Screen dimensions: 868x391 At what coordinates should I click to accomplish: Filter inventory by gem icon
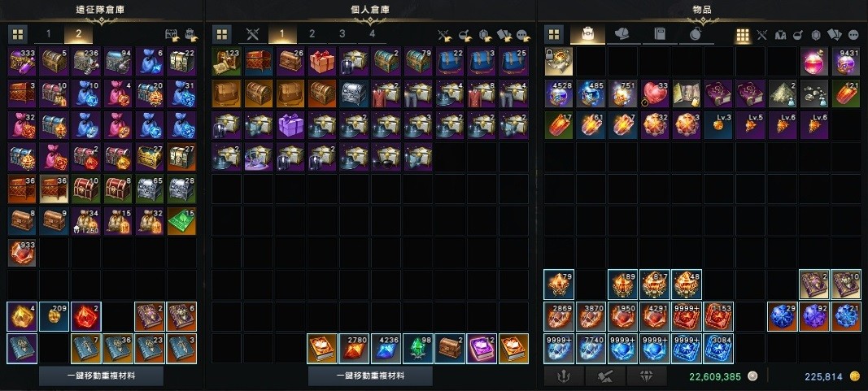(x=816, y=36)
